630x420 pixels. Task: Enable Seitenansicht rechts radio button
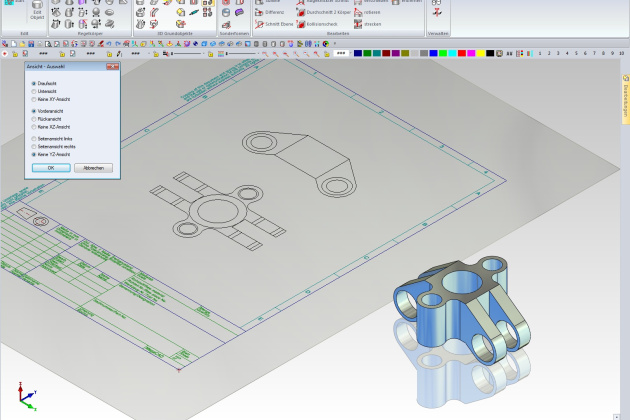[x=34, y=147]
